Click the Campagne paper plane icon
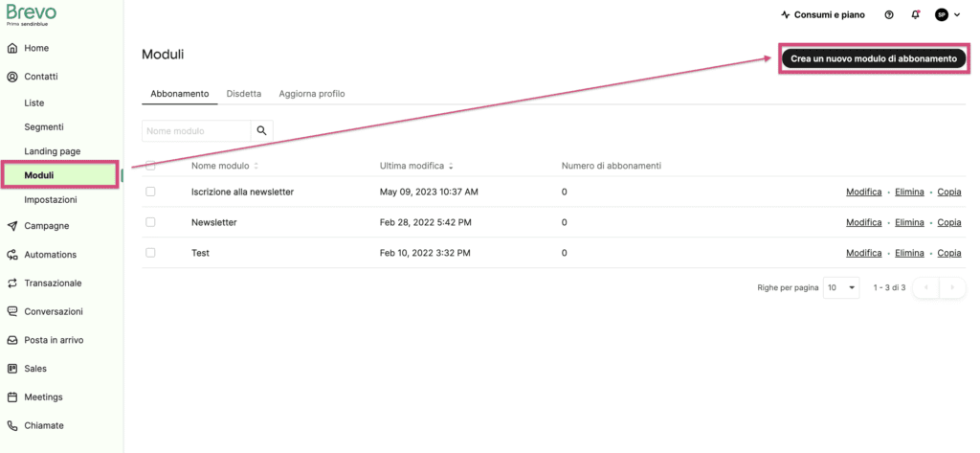980x453 pixels. click(x=12, y=226)
